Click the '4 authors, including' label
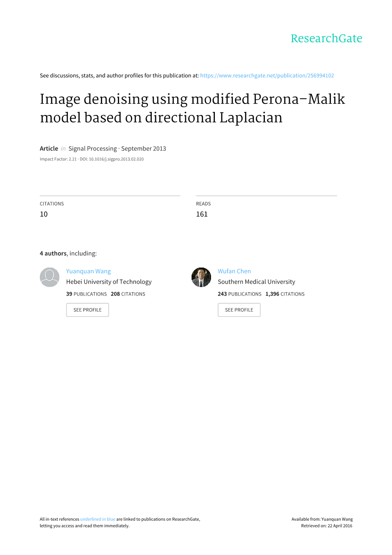This screenshot has height=555, width=392. tap(68, 254)
